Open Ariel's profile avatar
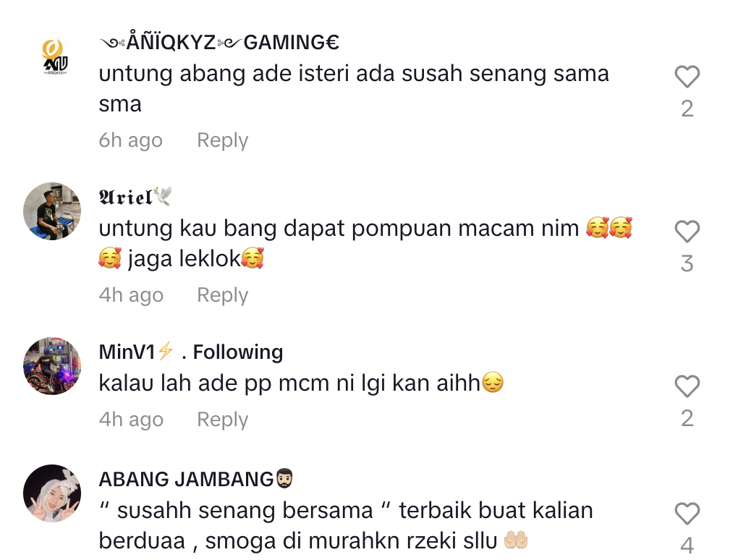 pyautogui.click(x=52, y=211)
